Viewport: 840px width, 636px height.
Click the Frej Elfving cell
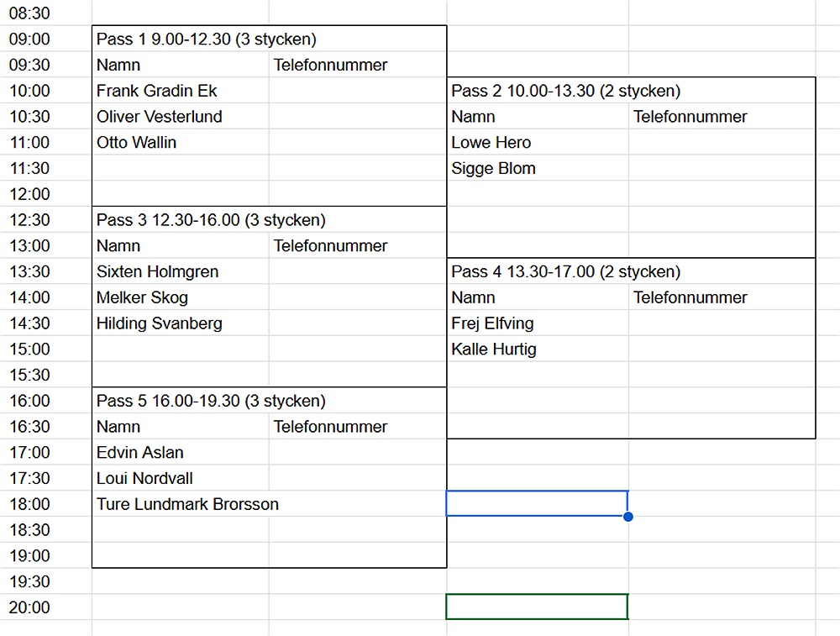492,323
